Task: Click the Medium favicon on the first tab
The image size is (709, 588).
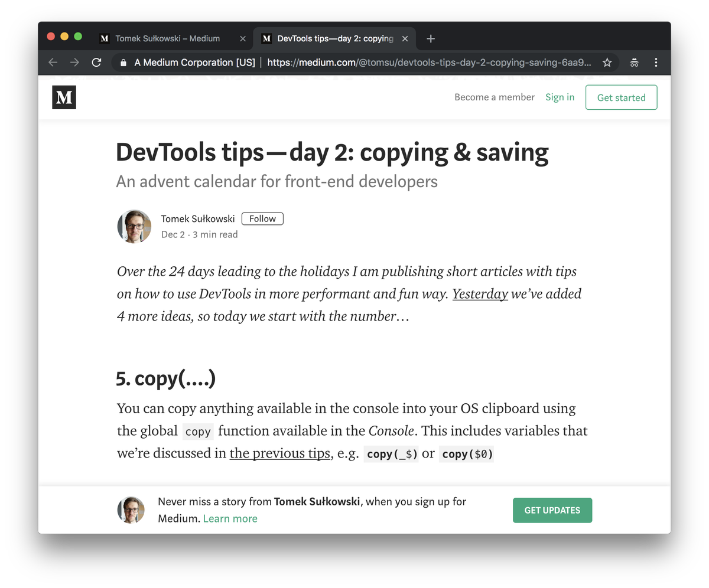Action: click(105, 39)
